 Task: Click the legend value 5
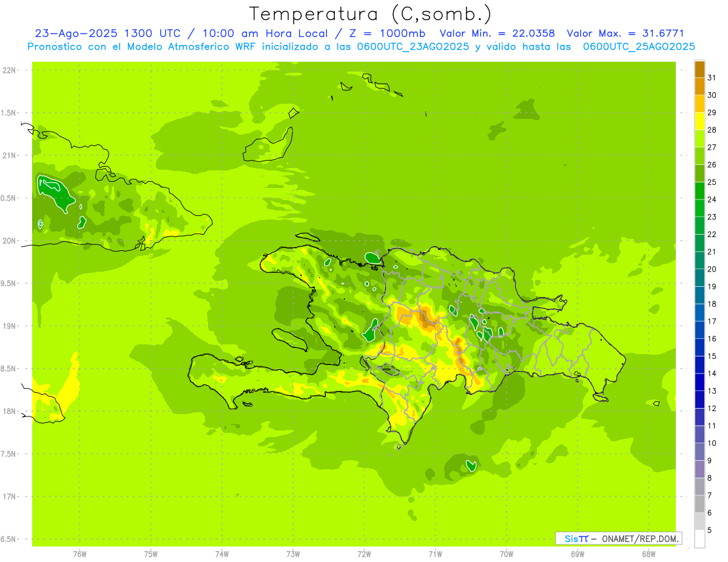(x=710, y=530)
